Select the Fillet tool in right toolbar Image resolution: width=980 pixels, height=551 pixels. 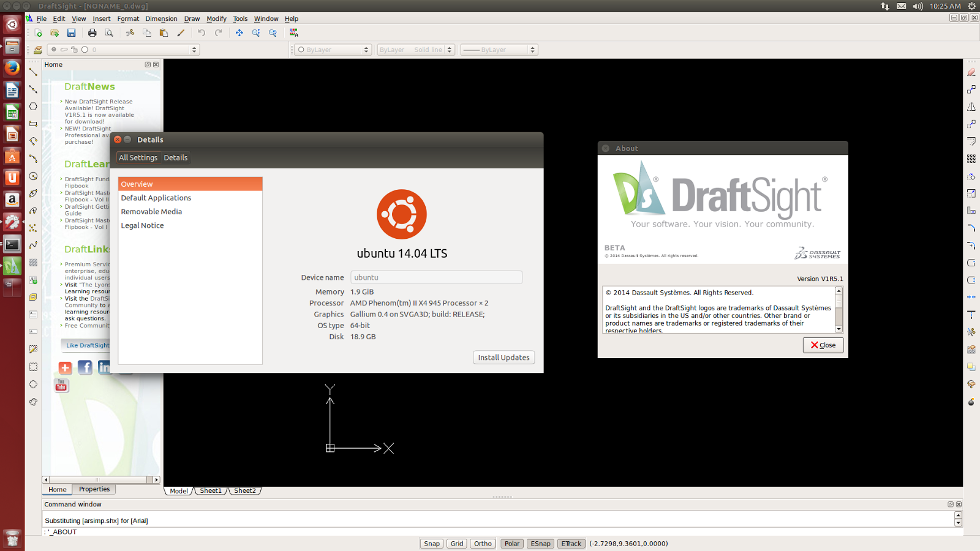click(x=971, y=228)
